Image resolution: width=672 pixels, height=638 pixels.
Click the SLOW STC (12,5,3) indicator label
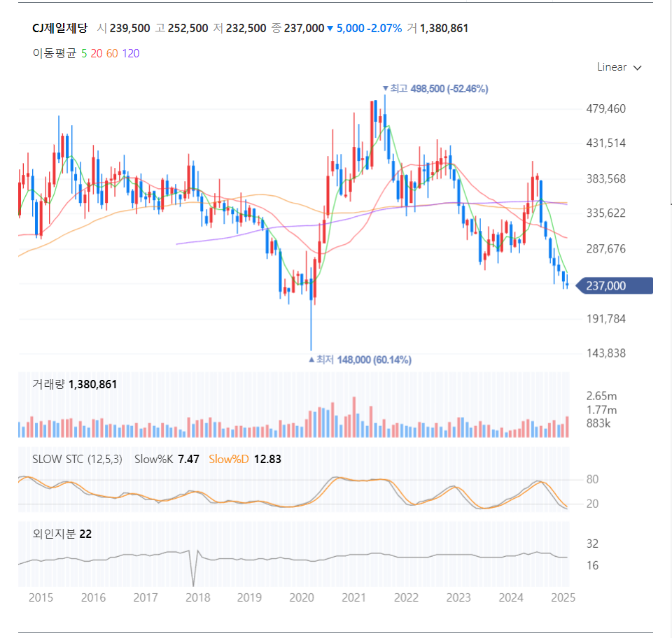pyautogui.click(x=77, y=459)
